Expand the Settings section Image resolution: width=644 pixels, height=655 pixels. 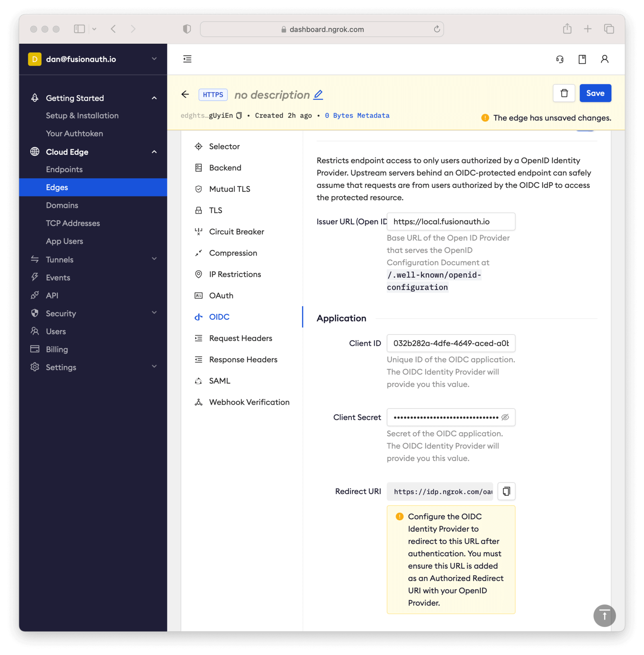click(154, 367)
